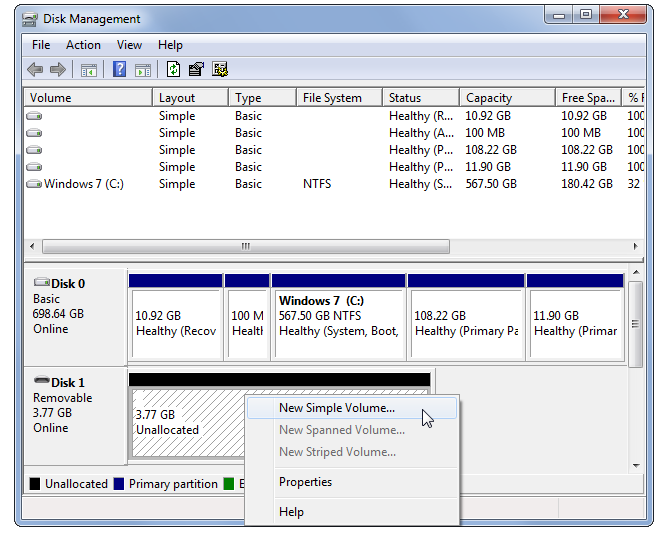Click the Disk 0 Basic 698.64 GB label panel
This screenshot has width=664, height=535.
click(76, 318)
